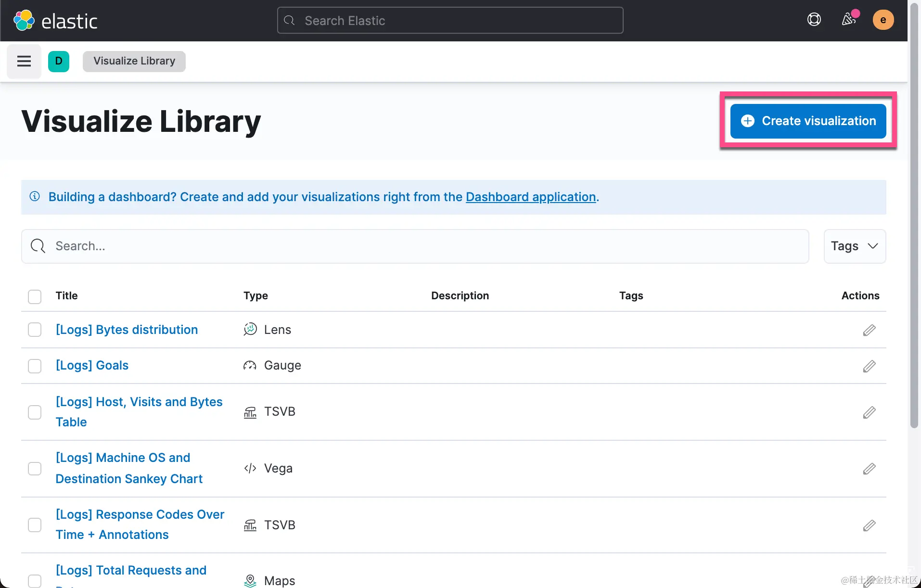Click the Gauge type label
Screen dimensions: 921x588
click(x=282, y=365)
